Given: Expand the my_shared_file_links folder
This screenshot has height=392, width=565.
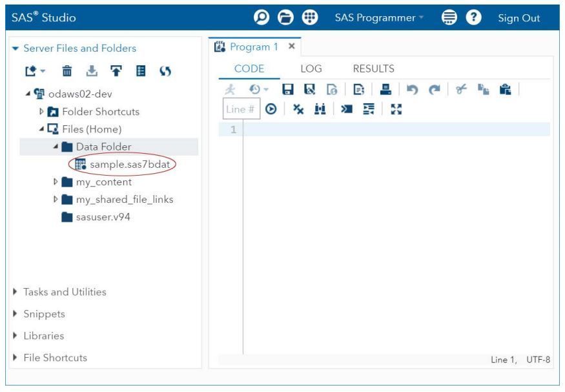Looking at the screenshot, I should coord(56,199).
